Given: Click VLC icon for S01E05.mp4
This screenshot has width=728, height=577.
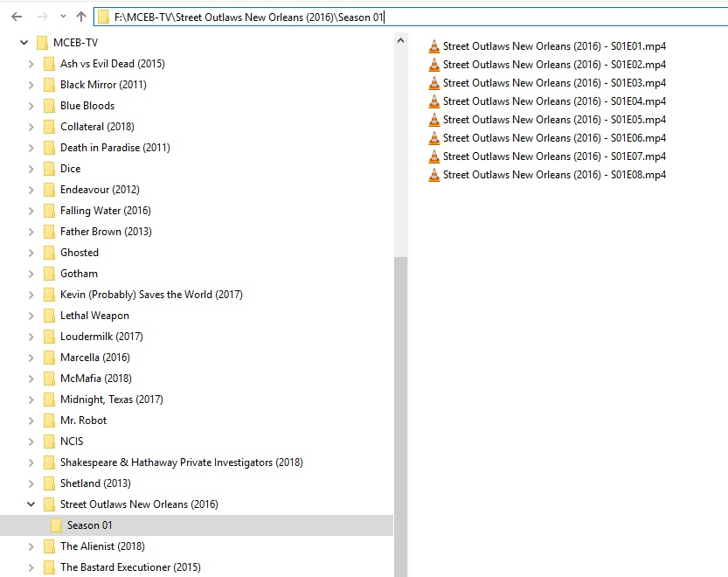Looking at the screenshot, I should click(x=433, y=120).
